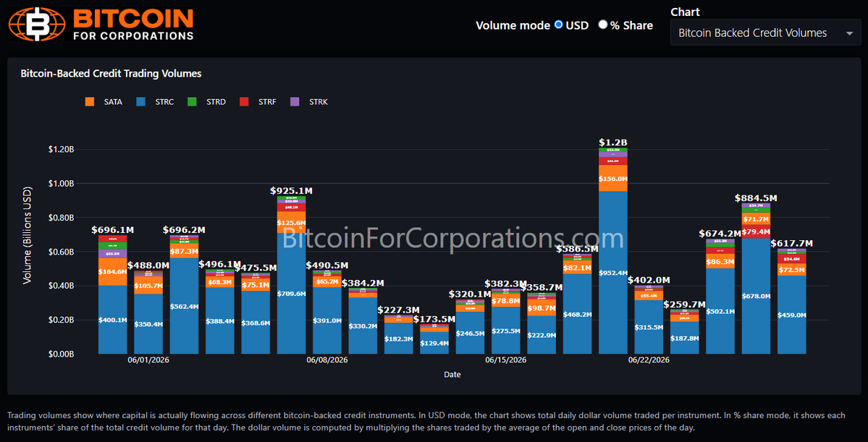Click the $173.5M total bar label
868x442 pixels.
click(x=434, y=319)
